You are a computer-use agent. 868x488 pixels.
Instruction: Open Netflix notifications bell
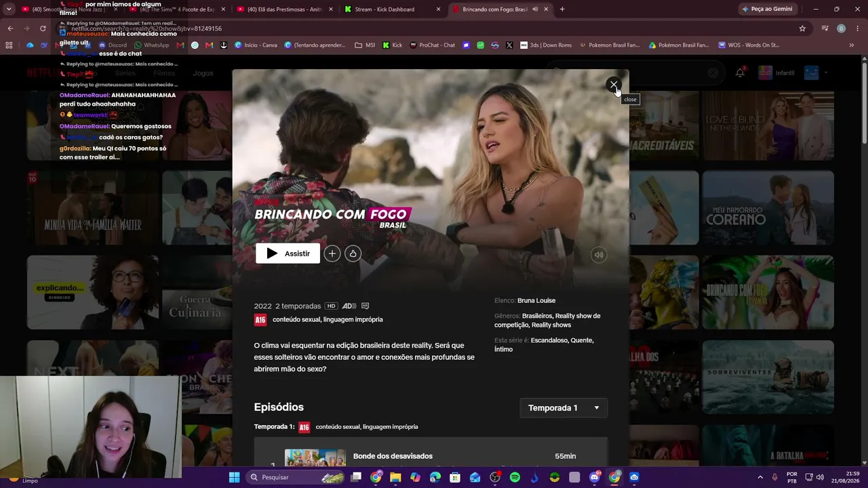pyautogui.click(x=740, y=73)
